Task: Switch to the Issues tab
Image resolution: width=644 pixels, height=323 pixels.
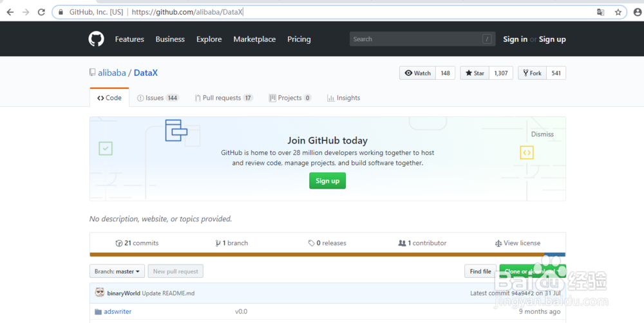Action: (158, 98)
